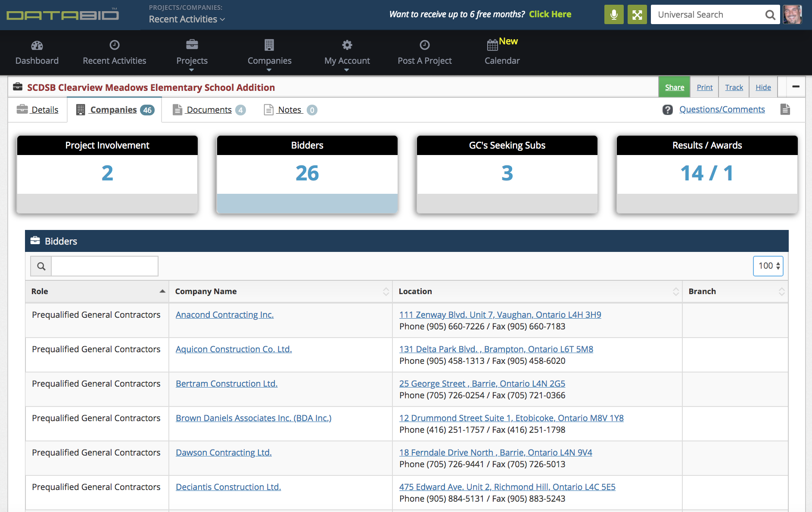Screen dimensions: 812x512
Task: Click the green microphone voice search icon
Action: [614, 15]
